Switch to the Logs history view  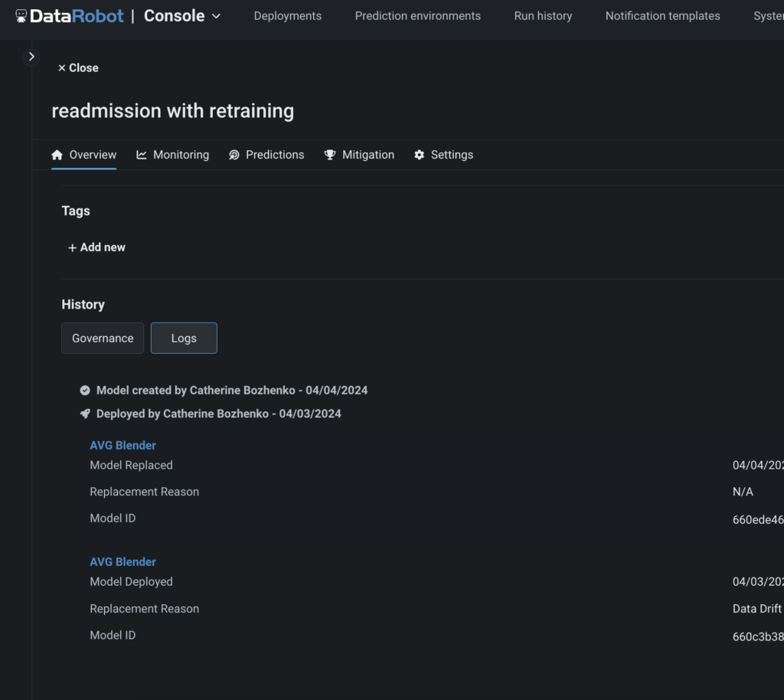point(184,338)
